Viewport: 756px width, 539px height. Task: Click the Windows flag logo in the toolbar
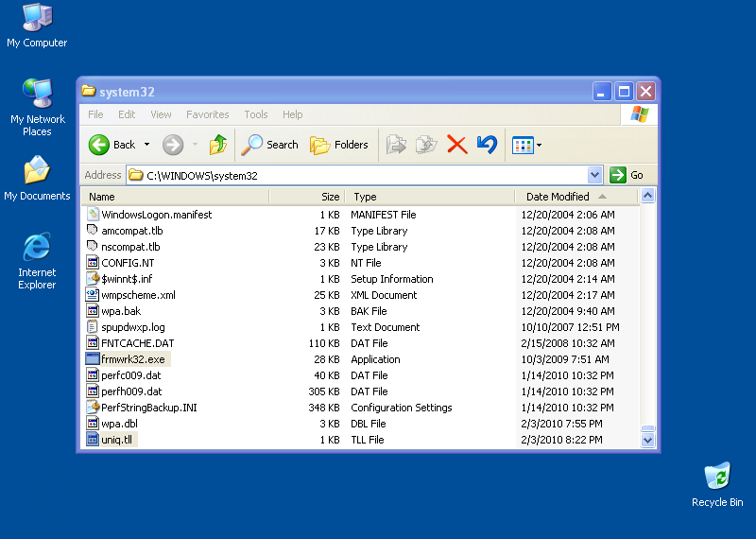(640, 114)
